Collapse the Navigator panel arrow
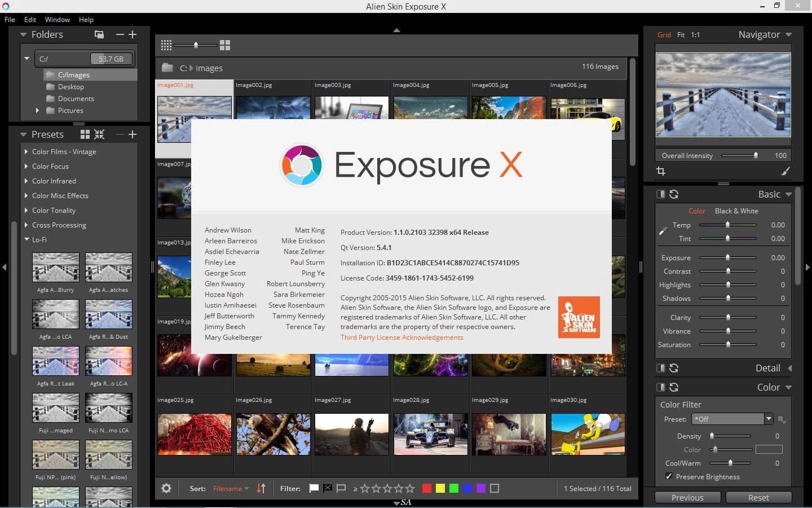 click(x=788, y=35)
